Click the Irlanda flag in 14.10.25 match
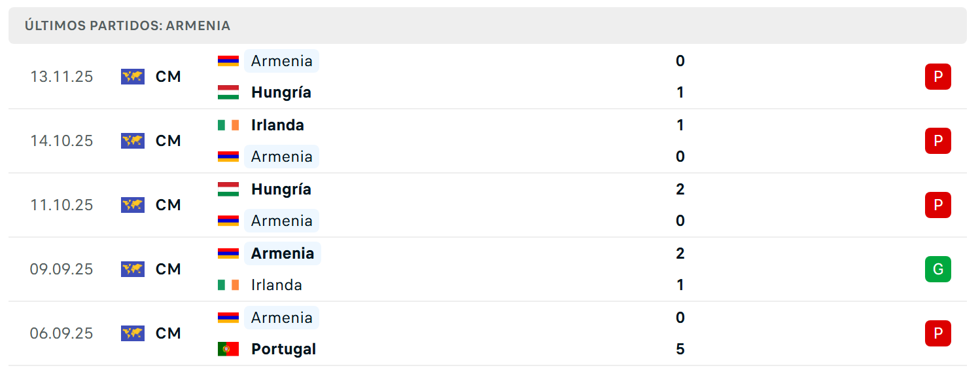980x372 pixels. (228, 125)
